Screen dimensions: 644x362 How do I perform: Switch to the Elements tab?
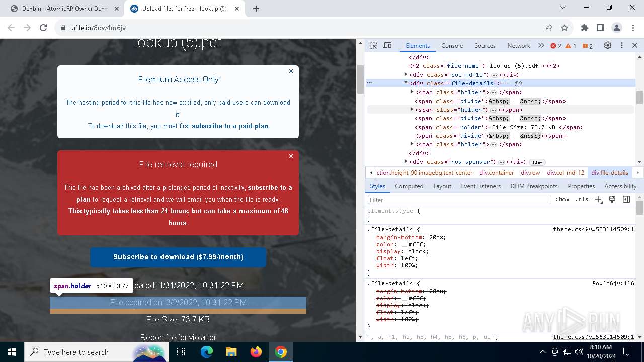418,45
